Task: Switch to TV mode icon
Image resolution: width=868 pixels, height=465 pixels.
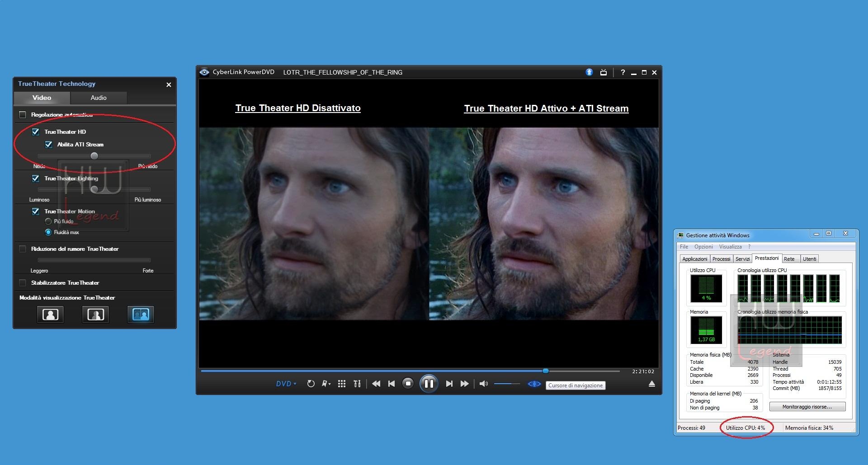Action: [x=603, y=72]
